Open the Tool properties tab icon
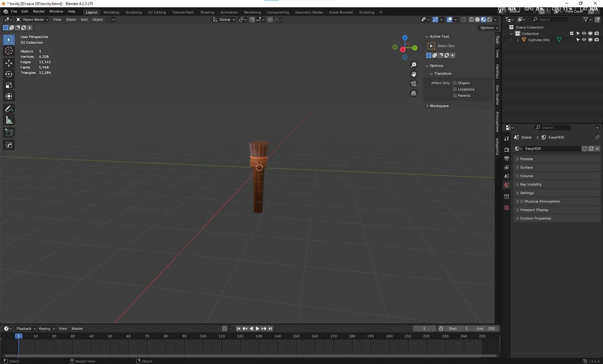 [507, 138]
